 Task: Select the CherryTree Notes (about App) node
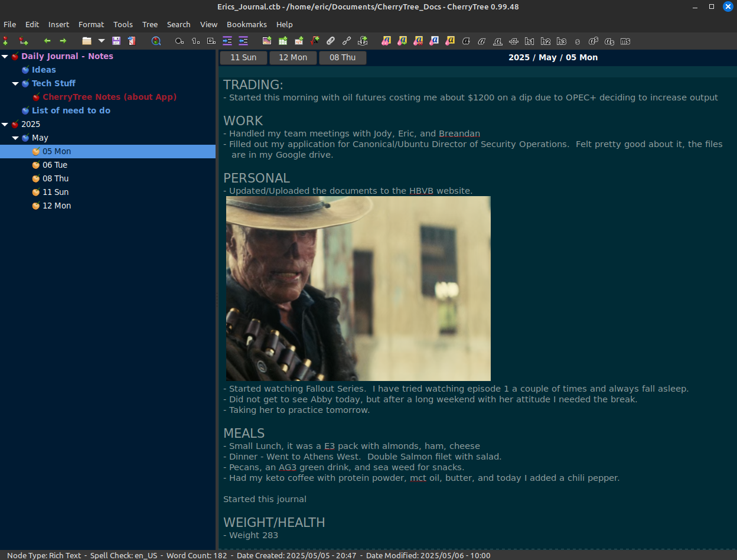click(109, 97)
